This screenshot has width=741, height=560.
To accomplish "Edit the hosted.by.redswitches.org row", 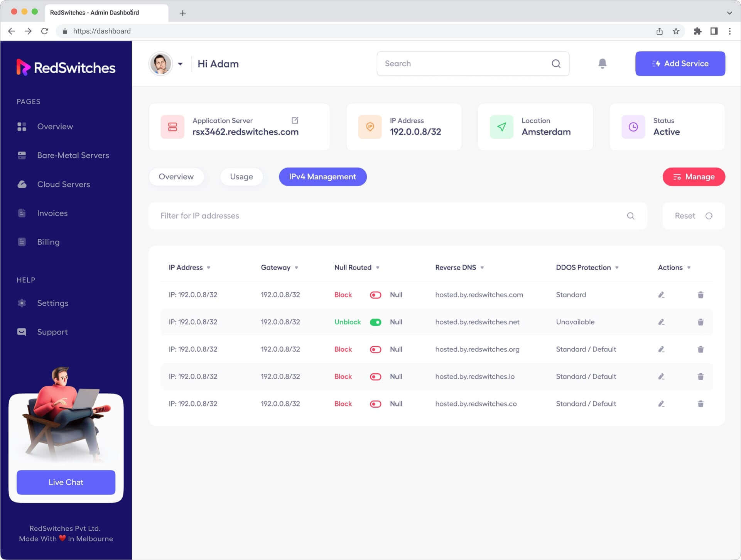I will [x=661, y=349].
